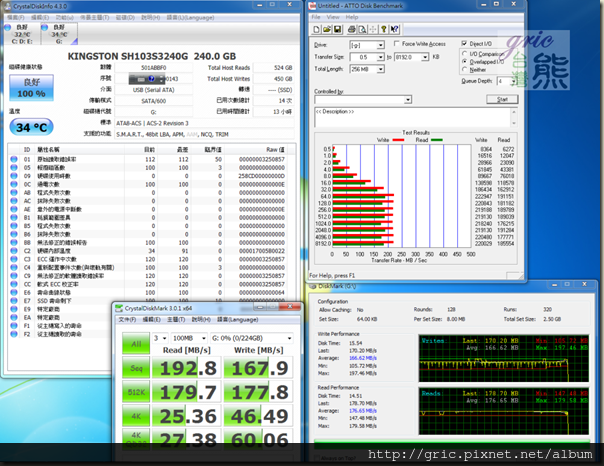Open View menu in ATTO Disk Benchmark
This screenshot has width=604, height=466.
pos(333,17)
